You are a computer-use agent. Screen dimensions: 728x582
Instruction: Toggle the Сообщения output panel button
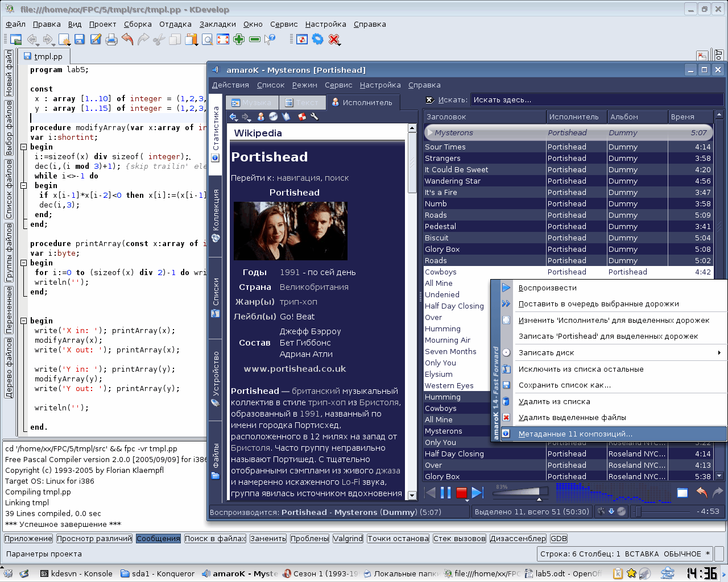(x=158, y=538)
